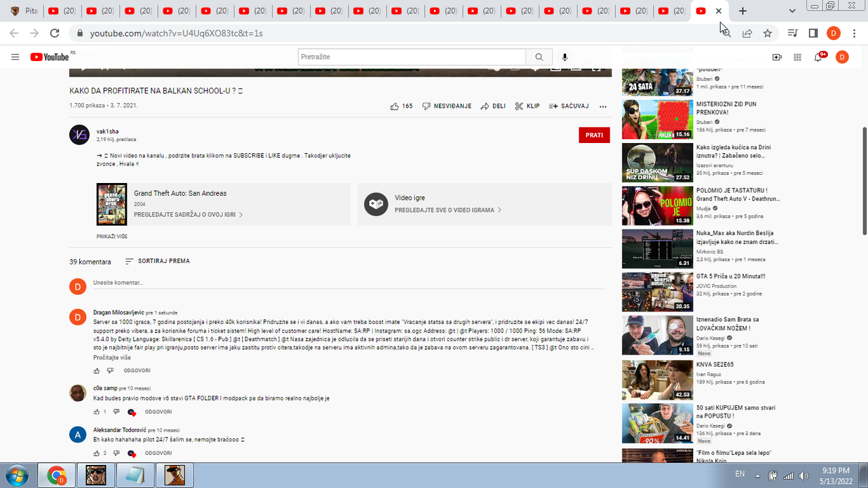Share this page from address bar
Viewport: 868px width, 488px height.
click(x=747, y=33)
